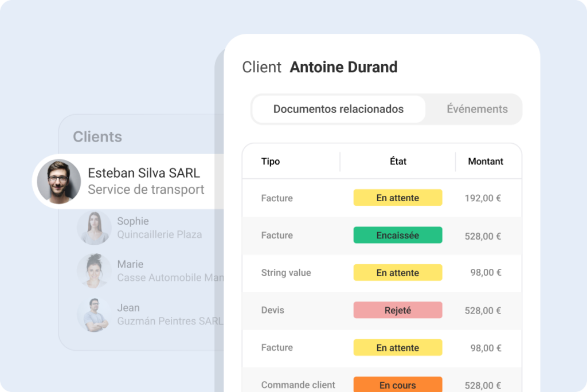Click Marie's avatar picture
This screenshot has height=392, width=587.
click(94, 271)
